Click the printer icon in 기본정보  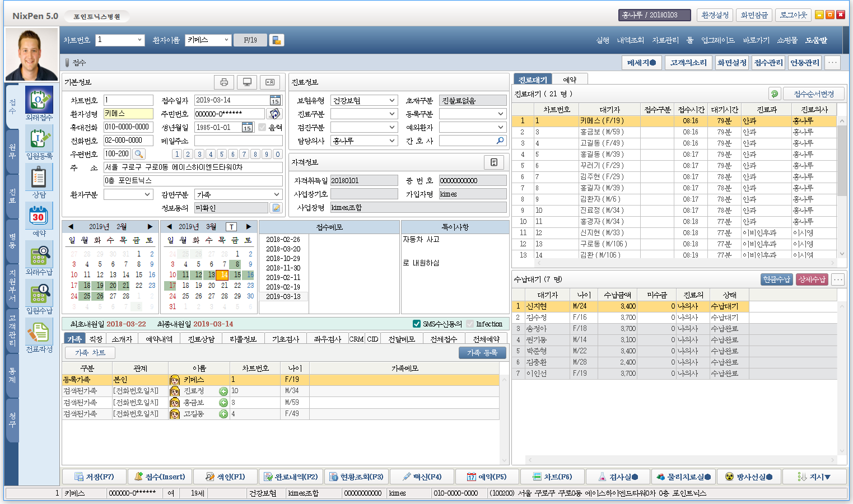click(x=224, y=82)
